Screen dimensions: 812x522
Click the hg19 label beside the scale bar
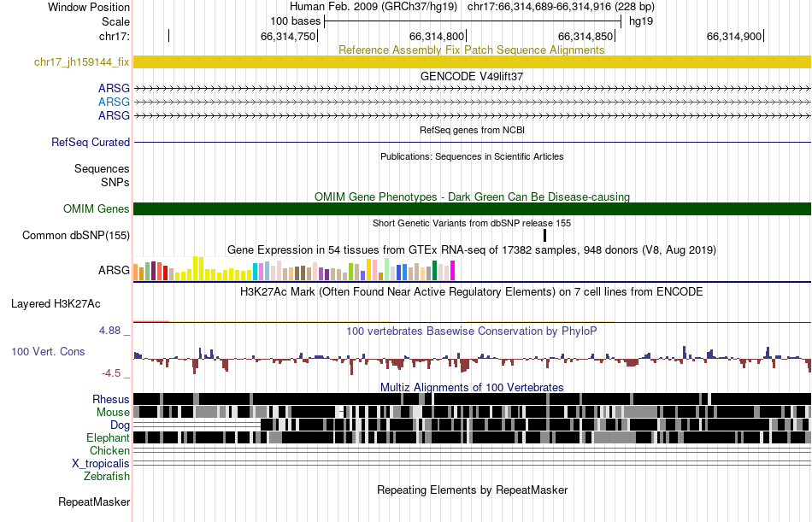point(640,21)
